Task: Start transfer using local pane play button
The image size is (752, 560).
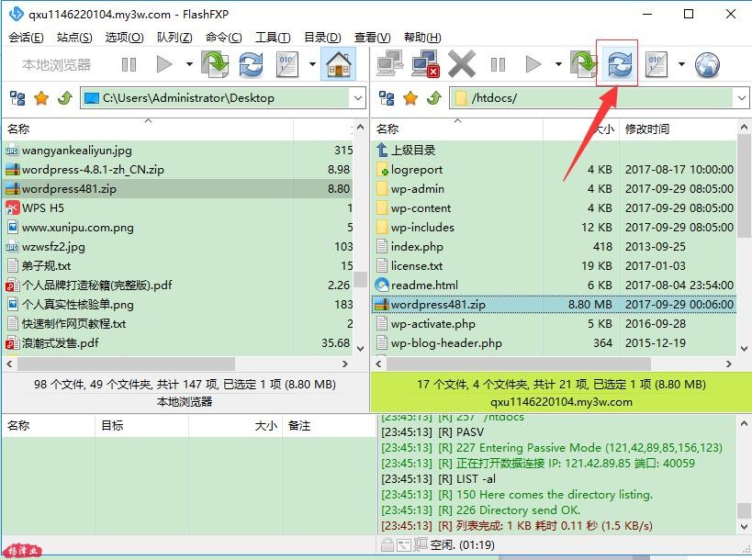Action: 164,64
